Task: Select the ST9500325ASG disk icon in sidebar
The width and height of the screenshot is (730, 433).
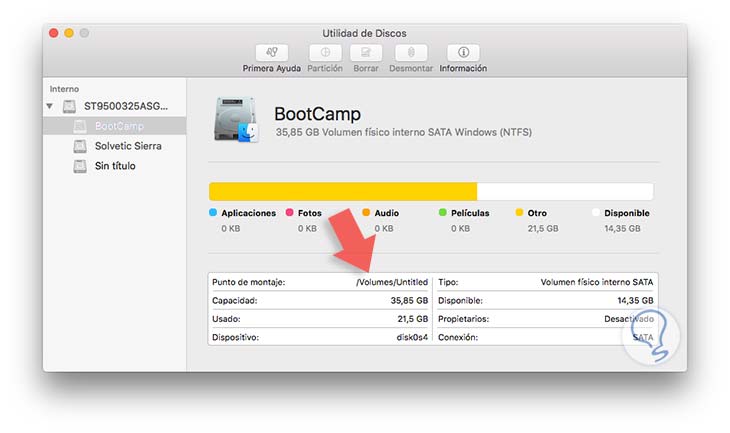Action: [69, 106]
